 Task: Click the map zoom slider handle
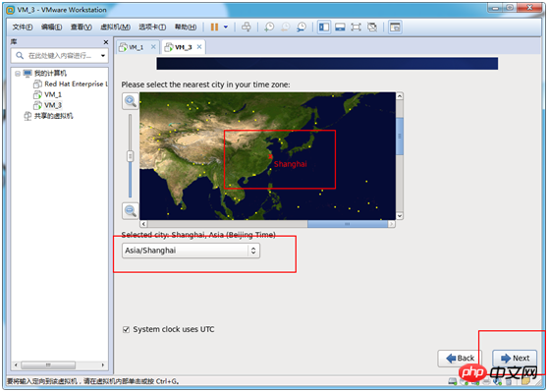pyautogui.click(x=130, y=156)
